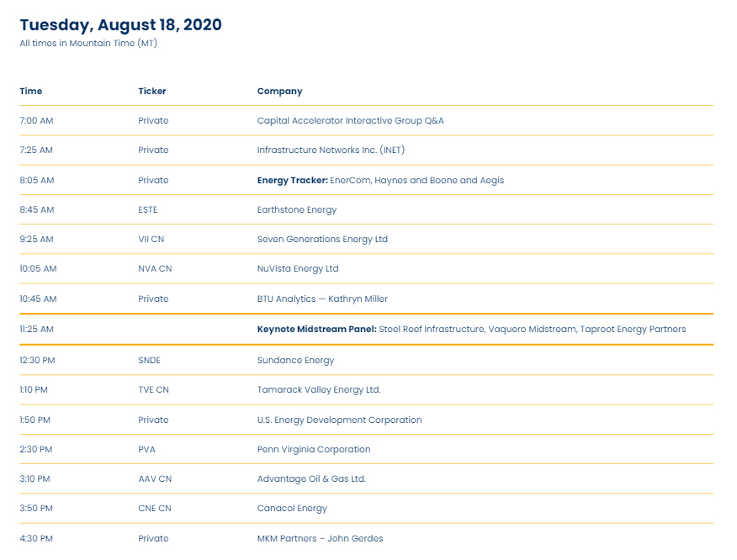Click MKM Partners – John Gerdes entry
737x560 pixels.
coord(320,538)
